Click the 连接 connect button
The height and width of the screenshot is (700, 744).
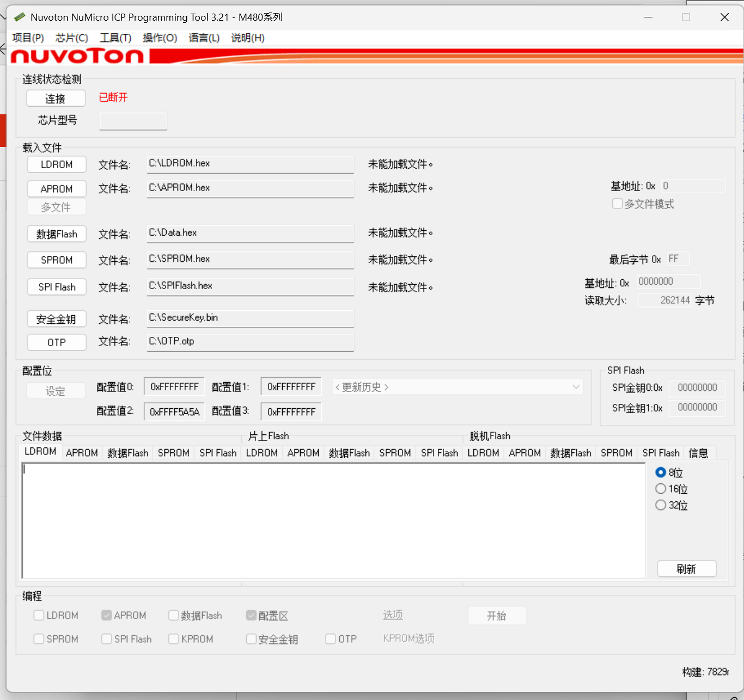tap(56, 99)
